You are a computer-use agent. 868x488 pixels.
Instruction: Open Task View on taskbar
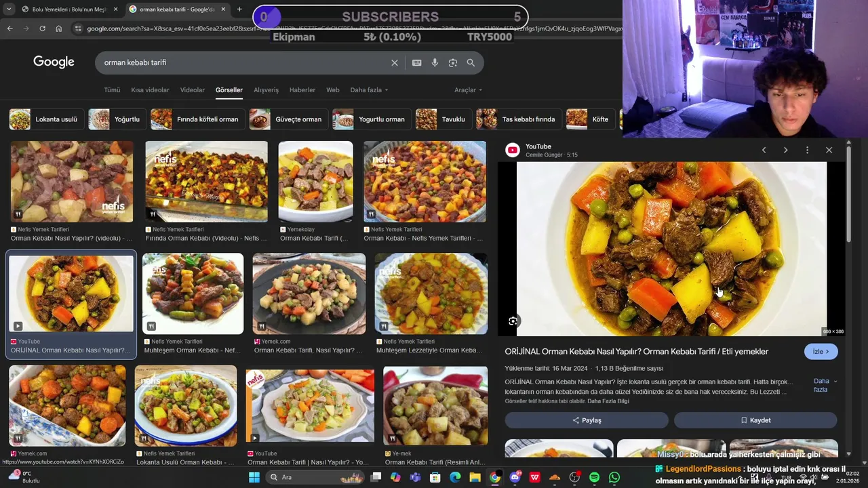click(x=376, y=477)
